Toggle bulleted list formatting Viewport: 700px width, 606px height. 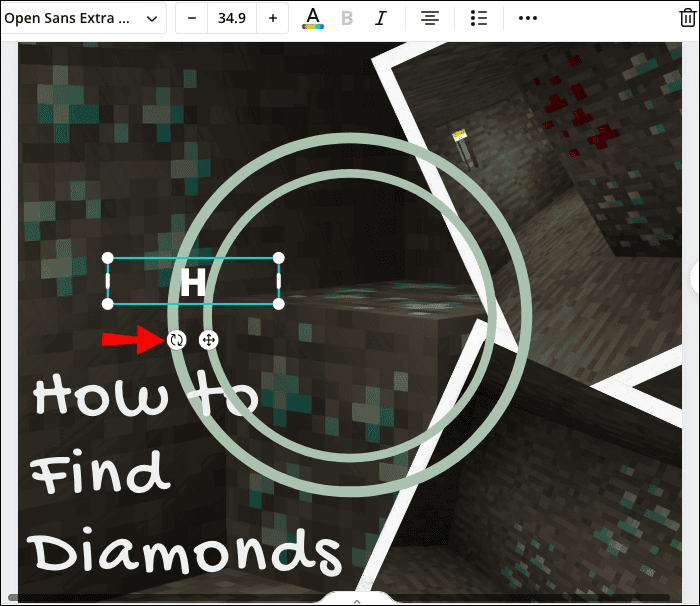click(x=479, y=19)
